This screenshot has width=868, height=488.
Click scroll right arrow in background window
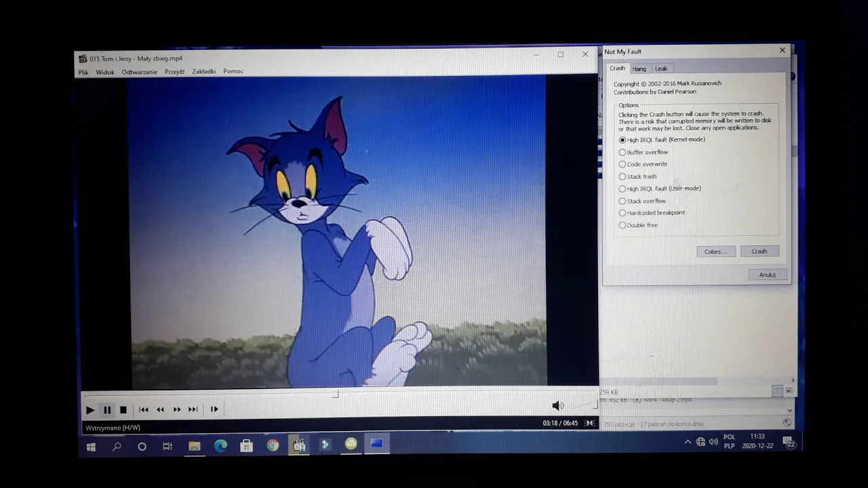(x=793, y=380)
